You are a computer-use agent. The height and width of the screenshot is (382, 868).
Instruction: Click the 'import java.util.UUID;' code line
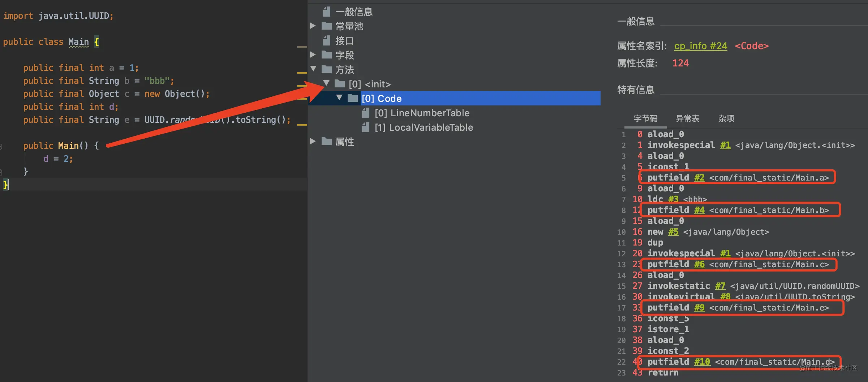pos(58,16)
